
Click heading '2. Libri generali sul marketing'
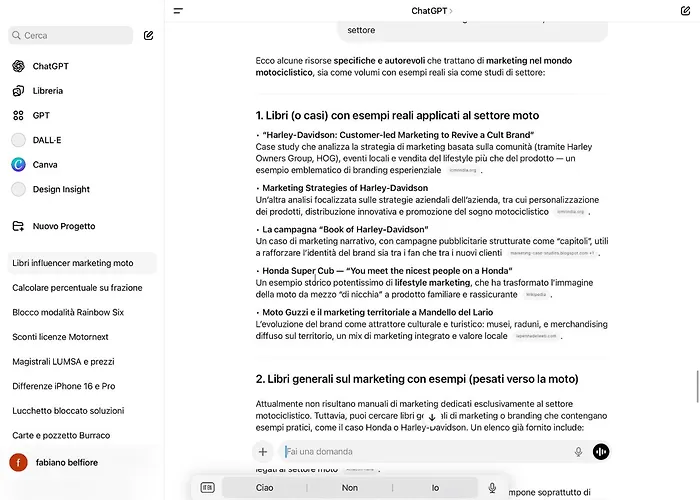[417, 379]
